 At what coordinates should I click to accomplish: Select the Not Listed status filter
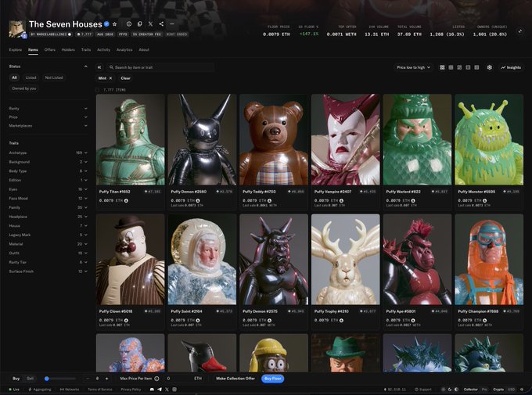coord(54,77)
